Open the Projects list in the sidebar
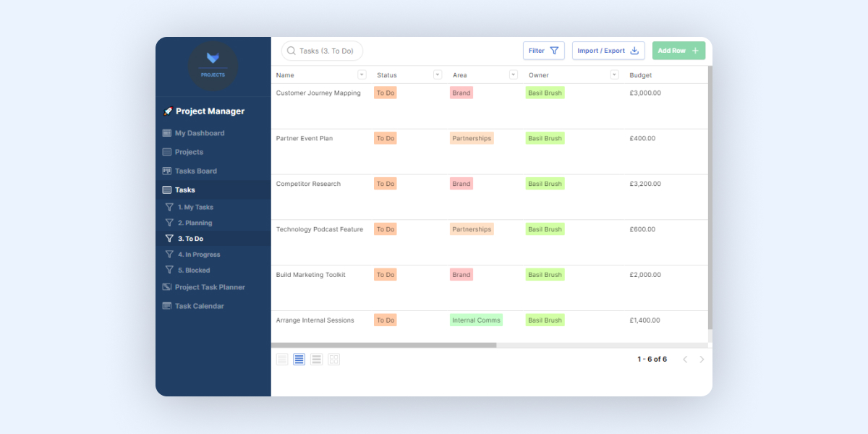The width and height of the screenshot is (868, 434). [x=191, y=152]
